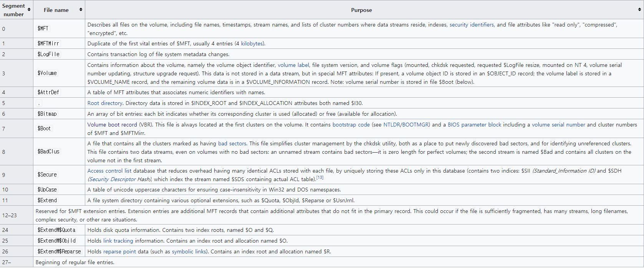
Task: Select the $Bitmap file name cell
Action: pyautogui.click(x=59, y=114)
